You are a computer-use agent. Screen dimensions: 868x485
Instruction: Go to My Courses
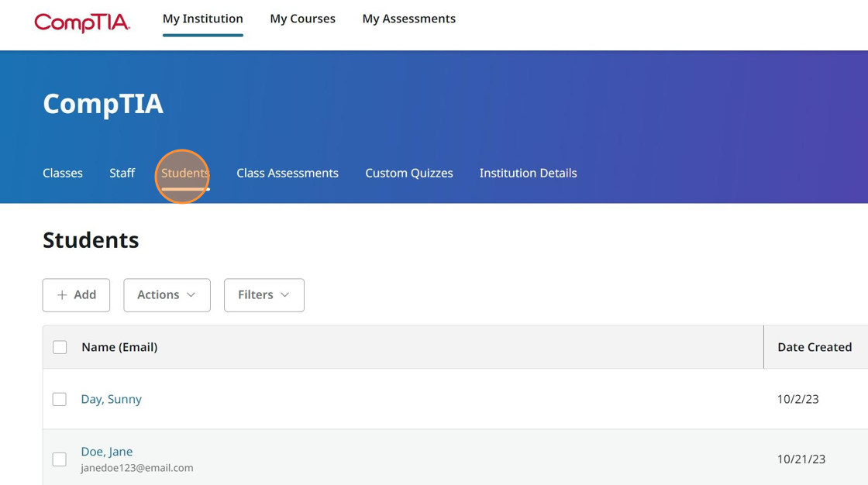[303, 19]
